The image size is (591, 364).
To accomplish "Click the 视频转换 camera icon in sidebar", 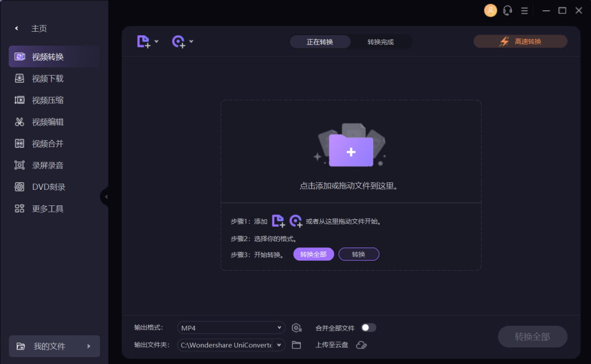I will 20,57.
